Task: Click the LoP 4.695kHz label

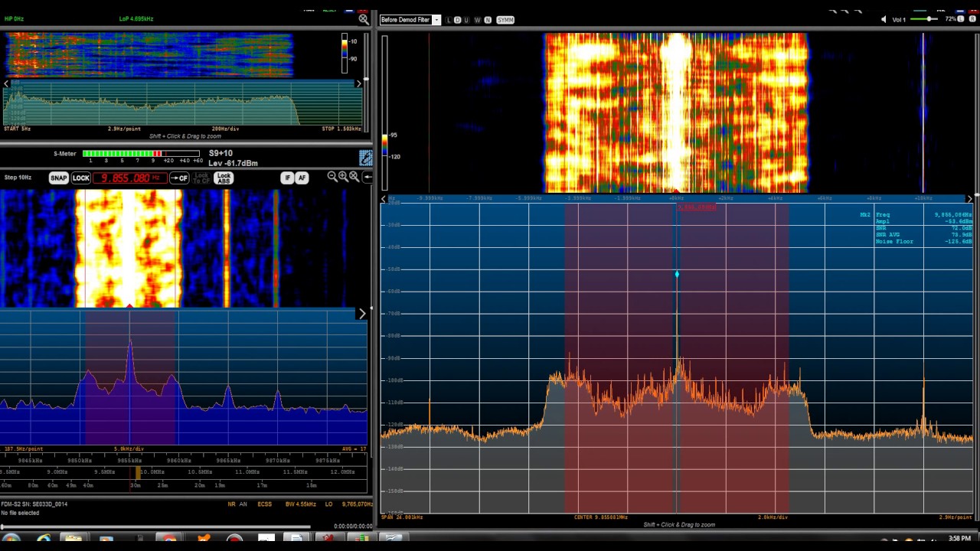Action: click(136, 18)
